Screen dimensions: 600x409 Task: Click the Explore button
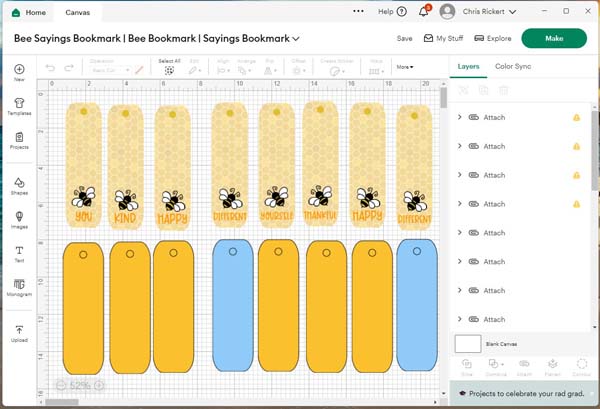493,38
